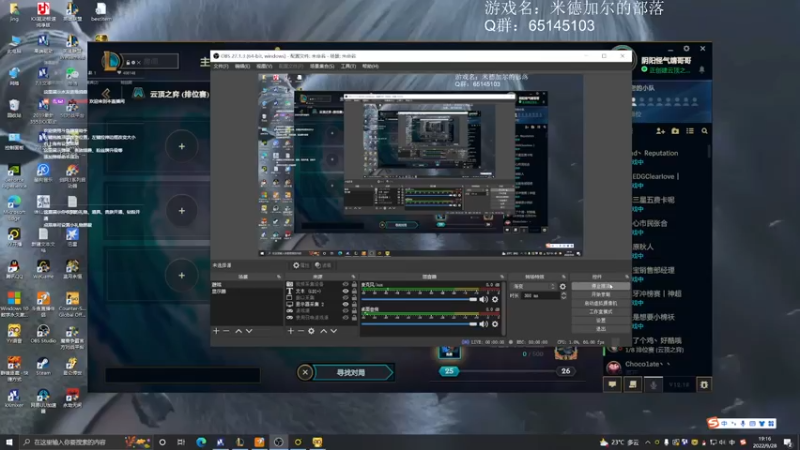Open transition properties gear next to dropdown
This screenshot has width=800, height=450.
pos(563,287)
